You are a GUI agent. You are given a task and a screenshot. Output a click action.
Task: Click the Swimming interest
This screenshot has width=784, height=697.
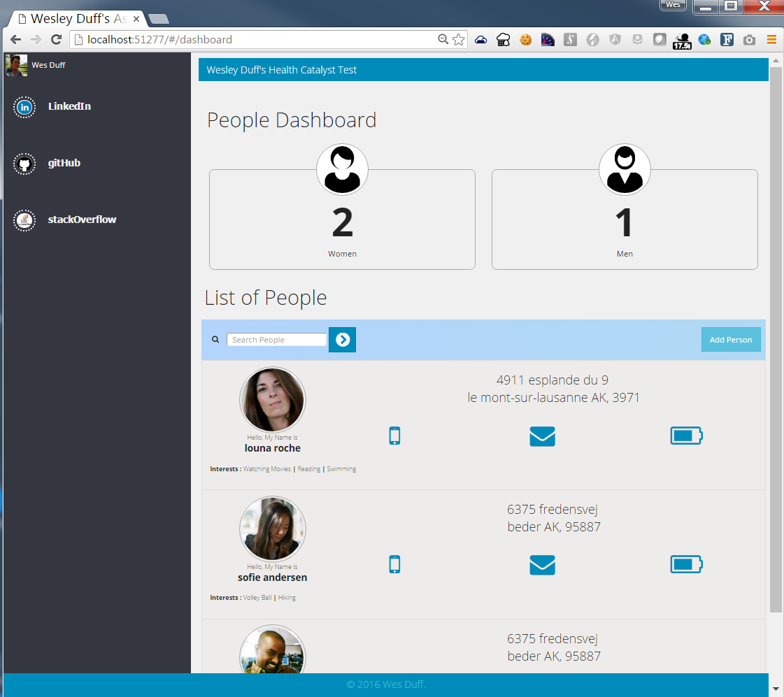point(341,469)
